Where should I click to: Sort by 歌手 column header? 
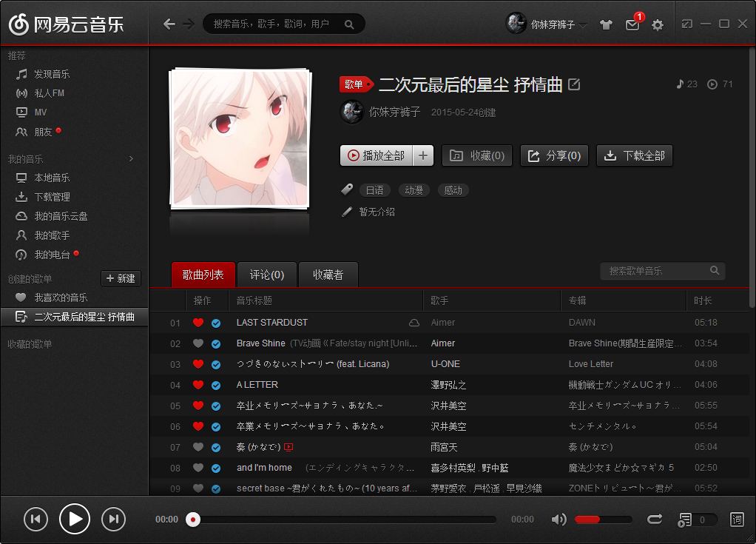(492, 300)
